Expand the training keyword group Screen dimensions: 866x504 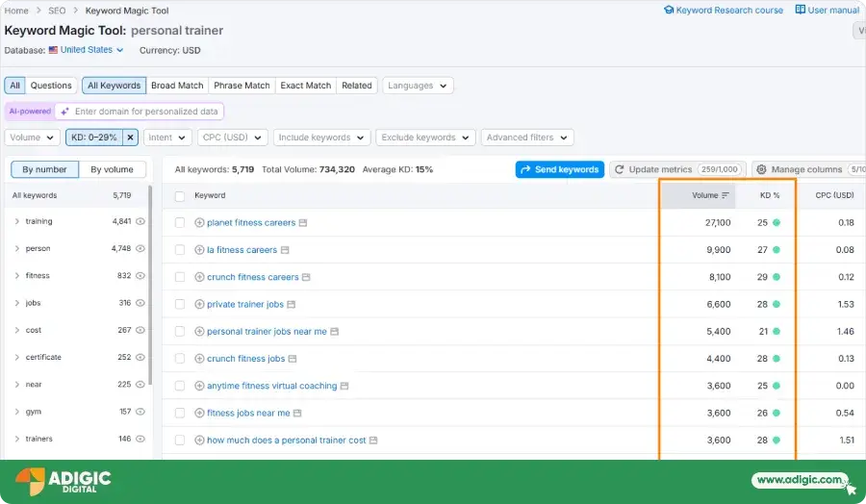point(16,221)
